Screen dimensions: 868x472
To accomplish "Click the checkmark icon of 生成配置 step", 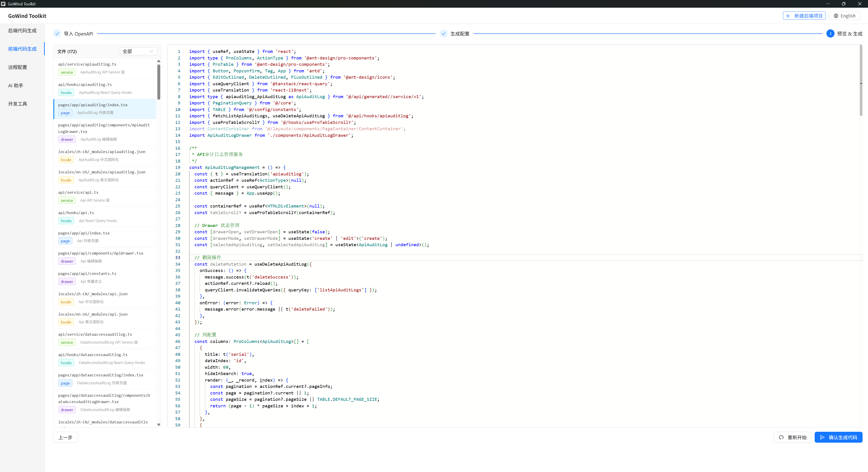I will pyautogui.click(x=444, y=34).
